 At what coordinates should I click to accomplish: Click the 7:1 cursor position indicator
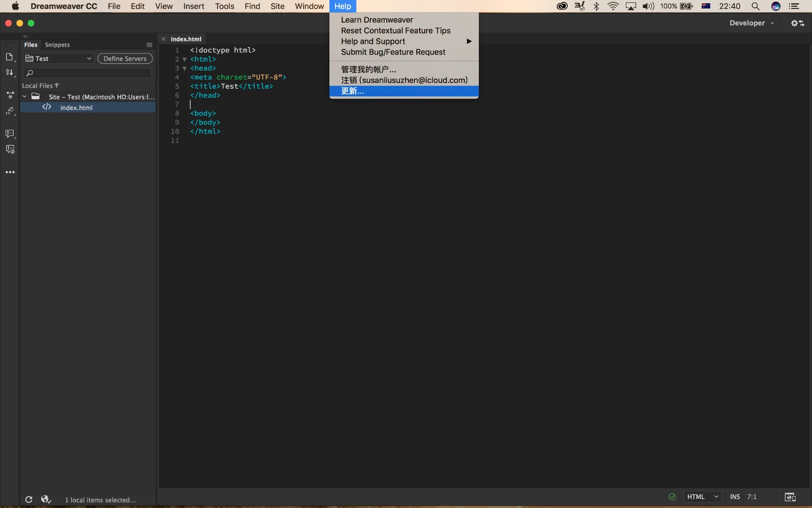pos(752,497)
